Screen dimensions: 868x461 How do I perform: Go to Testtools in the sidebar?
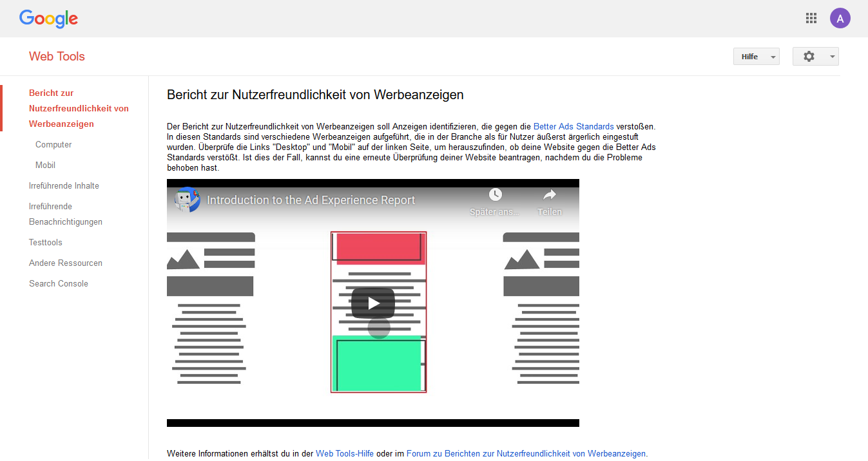click(x=45, y=243)
